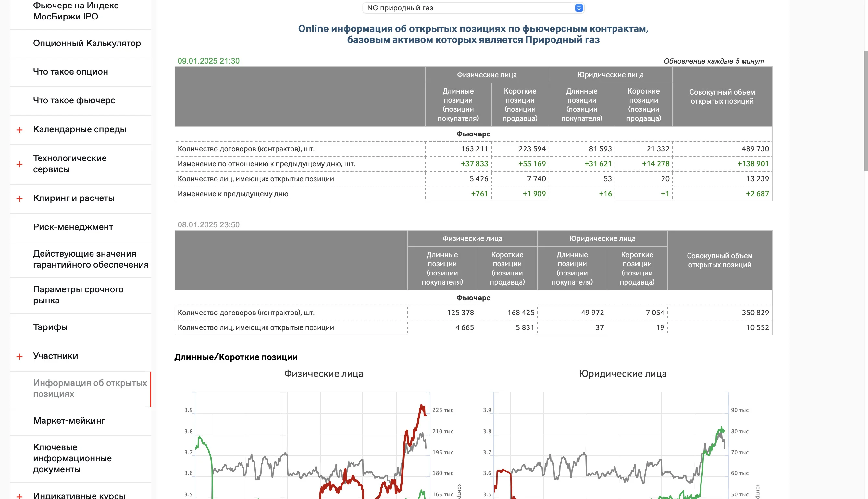Open Действующие значения гарантийного обеспечения

tap(91, 259)
